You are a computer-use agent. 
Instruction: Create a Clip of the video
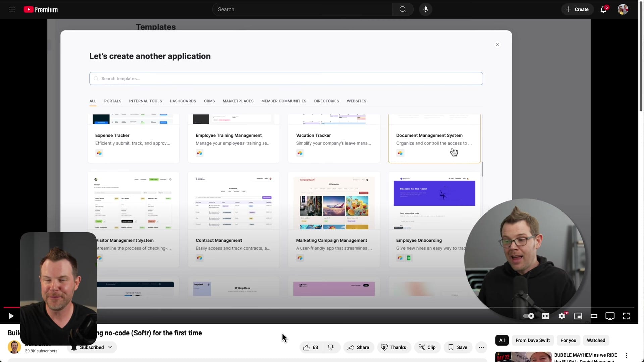(427, 347)
